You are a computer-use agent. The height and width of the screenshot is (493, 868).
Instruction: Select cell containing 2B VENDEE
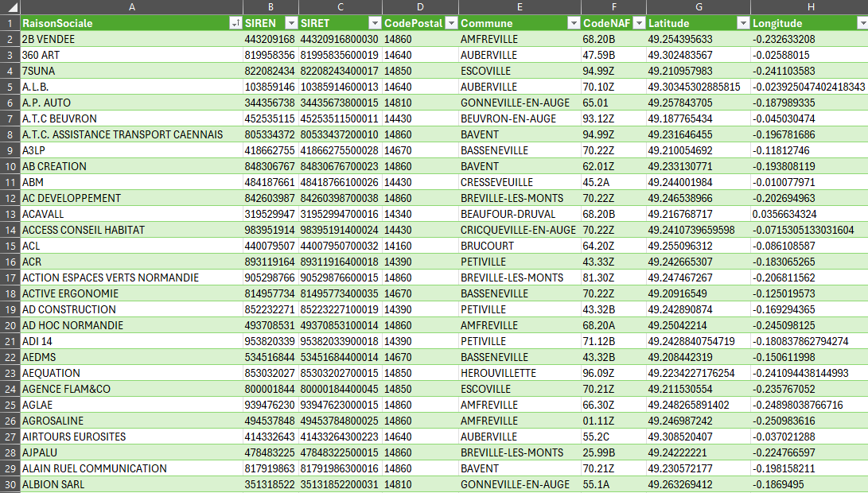coord(132,39)
